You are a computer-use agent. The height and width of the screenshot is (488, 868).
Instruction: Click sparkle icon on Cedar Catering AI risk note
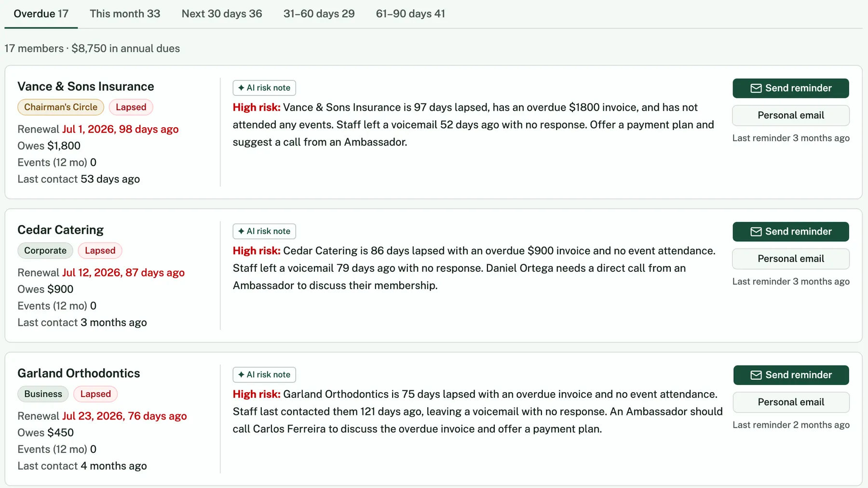pos(241,231)
